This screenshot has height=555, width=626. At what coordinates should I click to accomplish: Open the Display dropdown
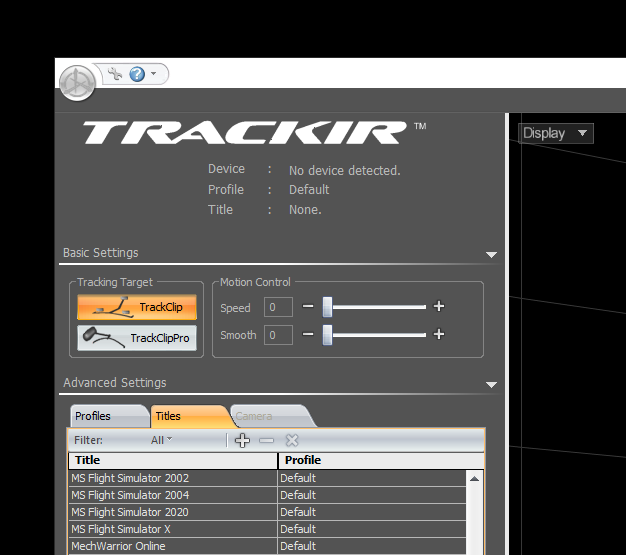[x=556, y=133]
